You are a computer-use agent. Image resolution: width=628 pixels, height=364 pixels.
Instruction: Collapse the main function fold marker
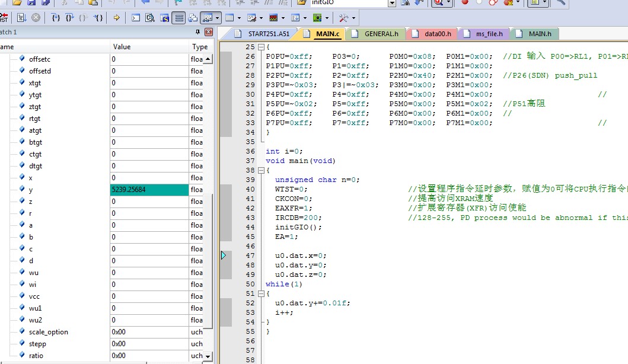click(x=261, y=170)
